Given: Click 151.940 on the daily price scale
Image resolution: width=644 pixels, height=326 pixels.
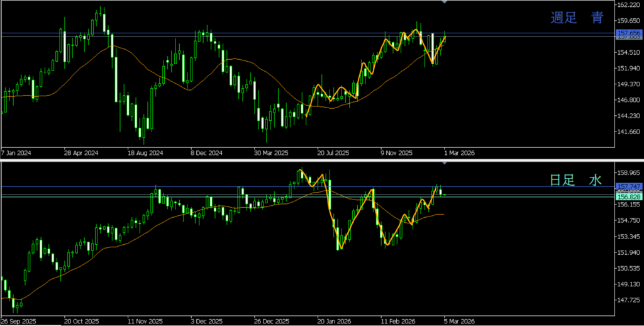Looking at the screenshot, I should click(629, 252).
